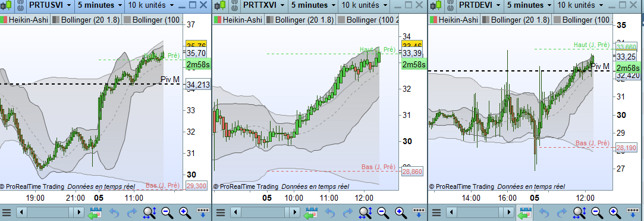Open the 10 k unités dropdown in PRTUSVI window
Viewport: 644px width, 221px height.
(150, 5)
